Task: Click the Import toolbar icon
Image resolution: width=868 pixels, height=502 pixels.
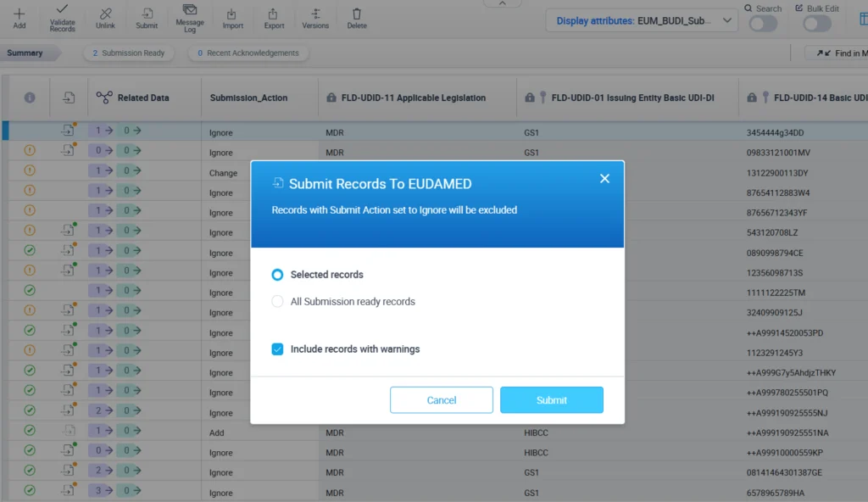Action: point(232,18)
